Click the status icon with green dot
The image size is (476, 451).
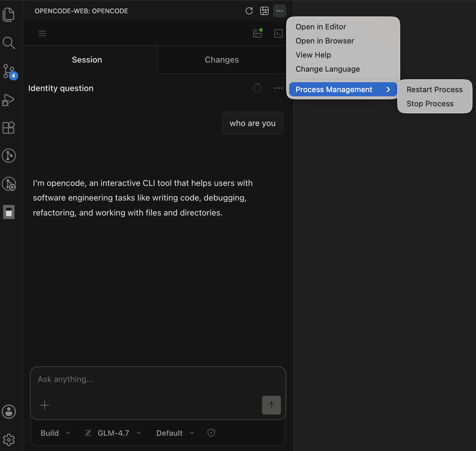click(x=258, y=33)
